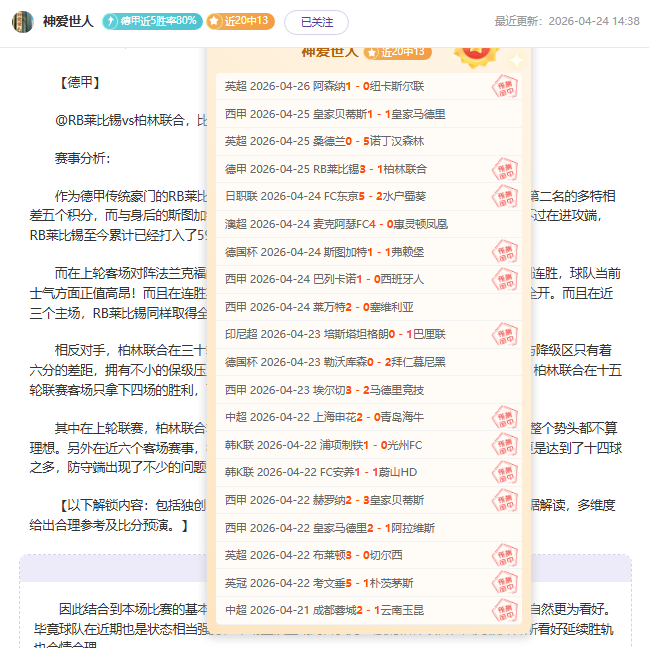Select row 韩K联 浦项制铁1-0光州FC
The height and width of the screenshot is (648, 649).
pyautogui.click(x=369, y=445)
